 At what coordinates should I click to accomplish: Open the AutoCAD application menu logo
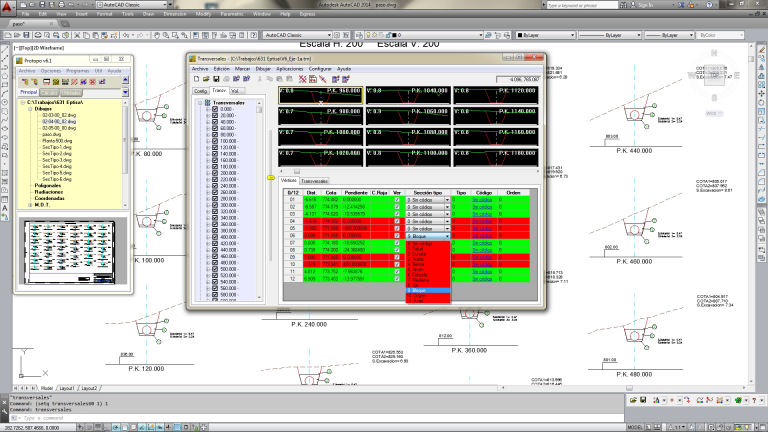pyautogui.click(x=8, y=7)
